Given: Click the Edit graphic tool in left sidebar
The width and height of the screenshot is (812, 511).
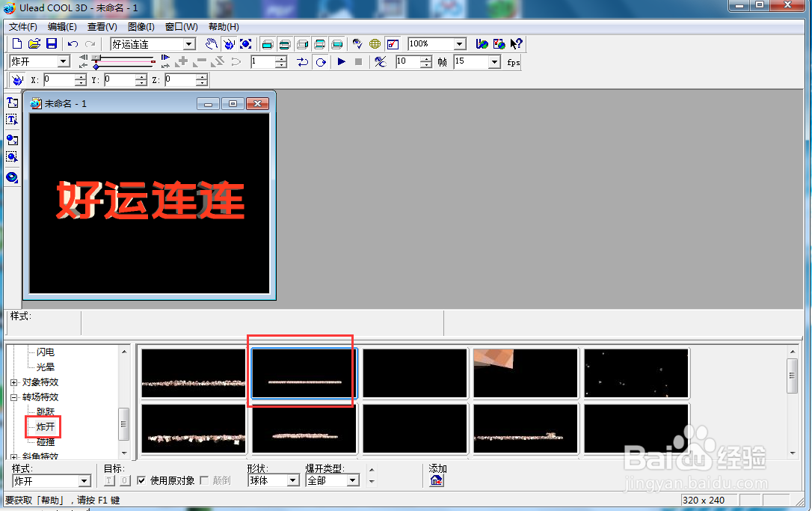Looking at the screenshot, I should coord(12,157).
